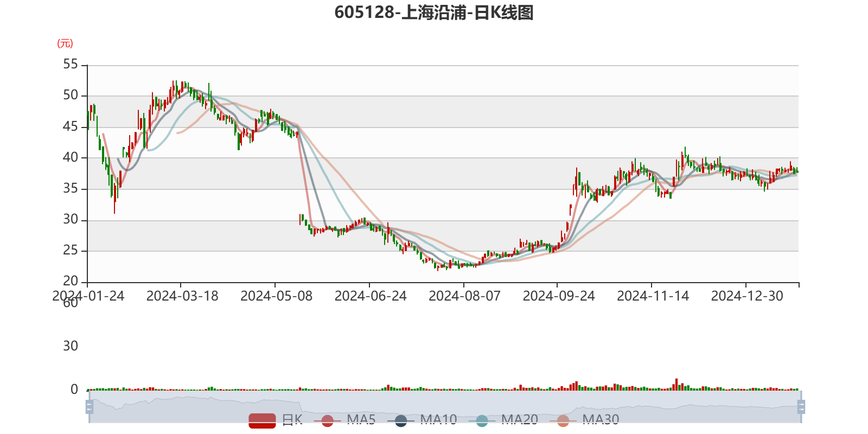
Task: Click the data zoom range bar middle
Action: tap(445, 406)
